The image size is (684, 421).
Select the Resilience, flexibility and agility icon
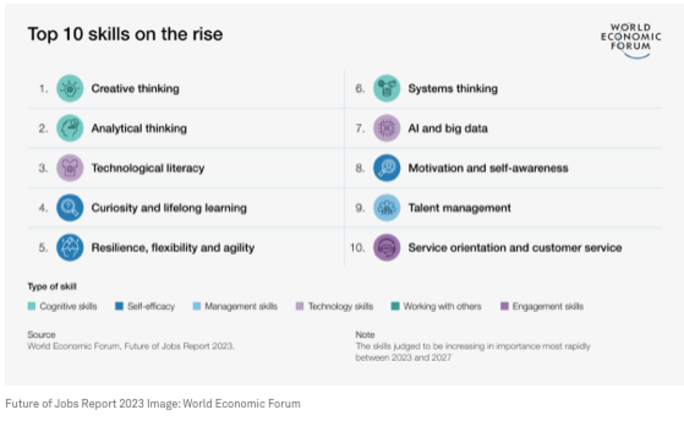[70, 247]
